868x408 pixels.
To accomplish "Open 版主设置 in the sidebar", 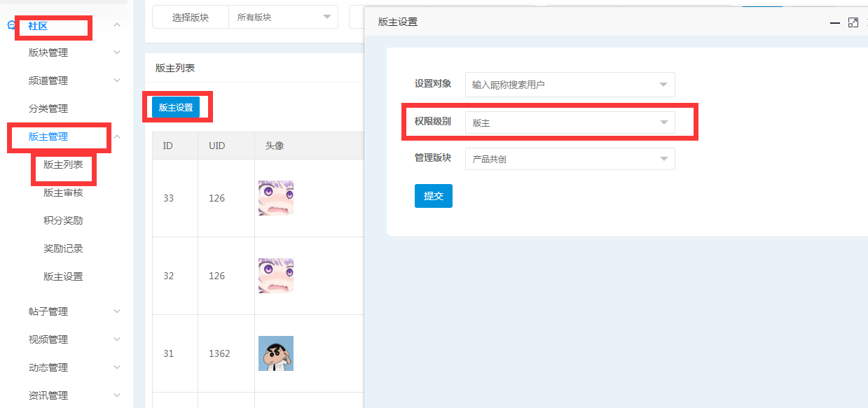I will click(63, 276).
